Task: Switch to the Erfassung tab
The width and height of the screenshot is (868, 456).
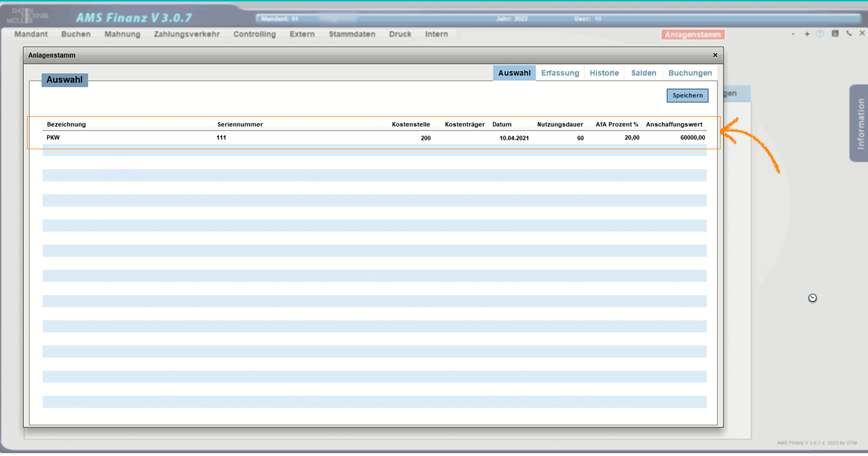Action: pyautogui.click(x=560, y=73)
